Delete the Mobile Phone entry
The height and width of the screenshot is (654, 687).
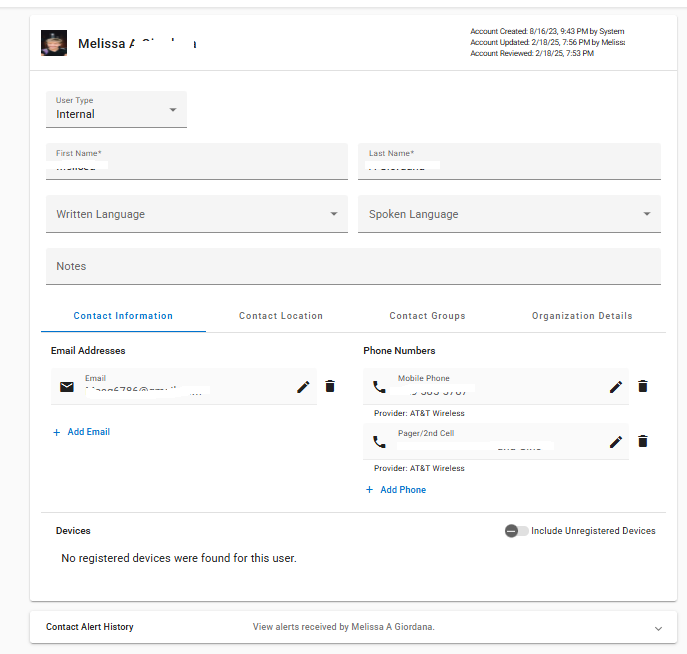pyautogui.click(x=643, y=386)
